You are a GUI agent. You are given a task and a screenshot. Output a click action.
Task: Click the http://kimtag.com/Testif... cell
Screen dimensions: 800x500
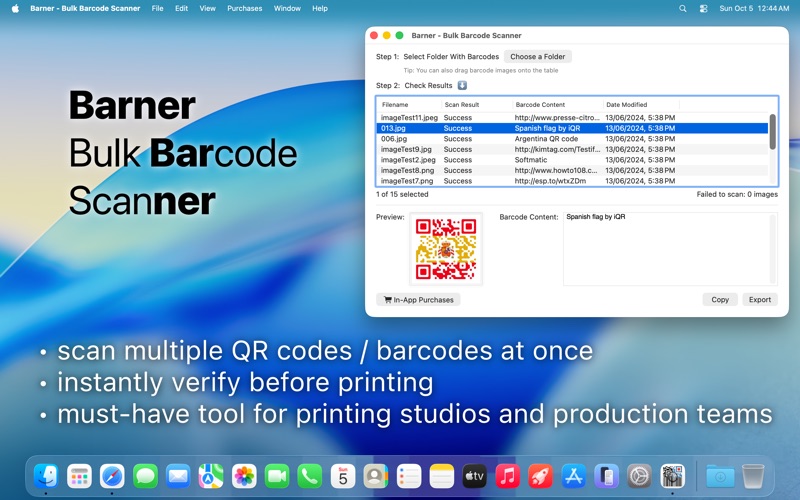tap(557, 149)
